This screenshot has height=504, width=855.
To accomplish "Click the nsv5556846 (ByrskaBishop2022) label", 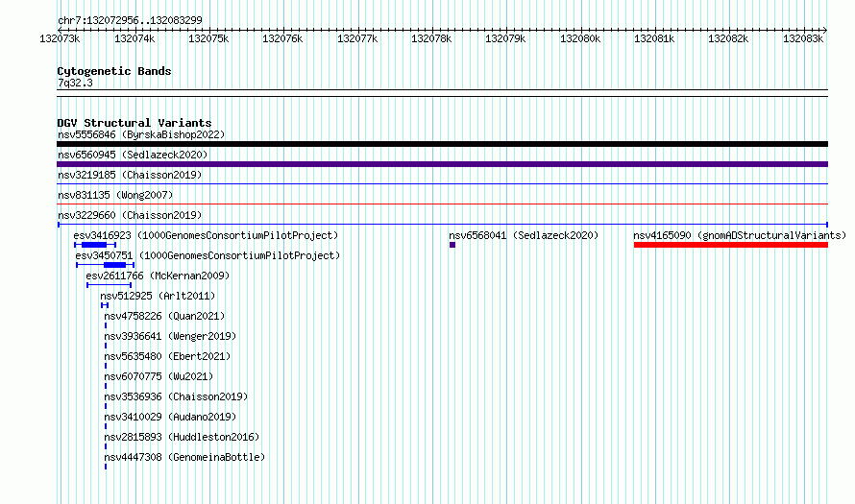I will pos(141,134).
